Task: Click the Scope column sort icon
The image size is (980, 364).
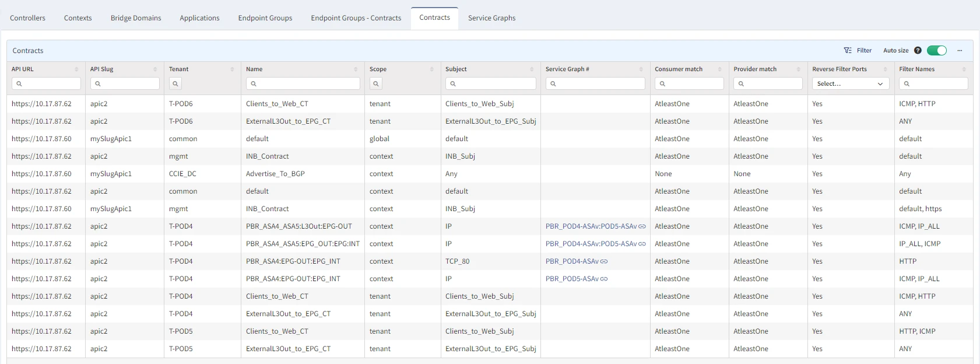Action: (x=432, y=69)
